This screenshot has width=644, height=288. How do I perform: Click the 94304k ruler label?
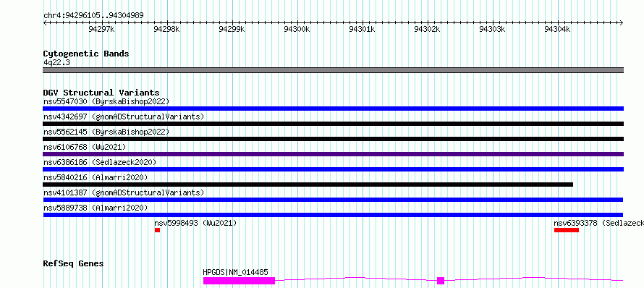click(x=558, y=29)
